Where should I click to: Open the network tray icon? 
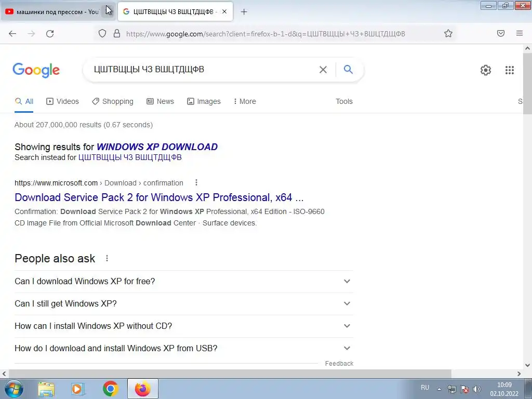pyautogui.click(x=451, y=389)
